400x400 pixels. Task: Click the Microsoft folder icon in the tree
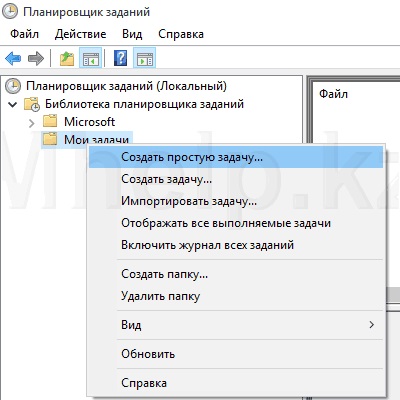pyautogui.click(x=50, y=121)
